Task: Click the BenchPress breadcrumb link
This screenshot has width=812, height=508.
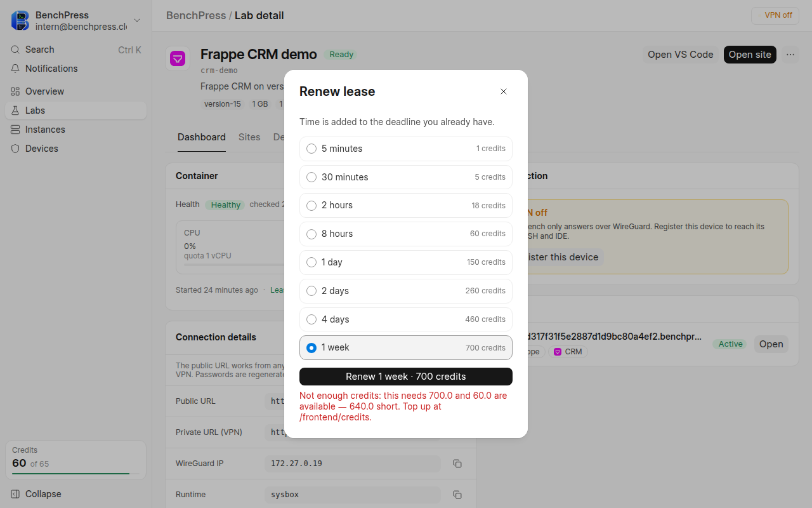Action: (x=196, y=15)
